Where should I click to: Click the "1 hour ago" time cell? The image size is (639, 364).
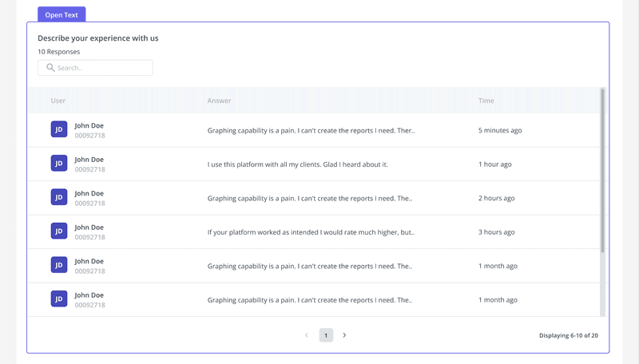click(494, 164)
